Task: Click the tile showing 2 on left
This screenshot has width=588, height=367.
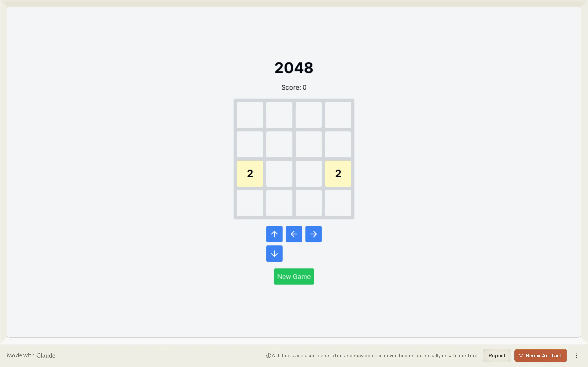Action: (250, 173)
